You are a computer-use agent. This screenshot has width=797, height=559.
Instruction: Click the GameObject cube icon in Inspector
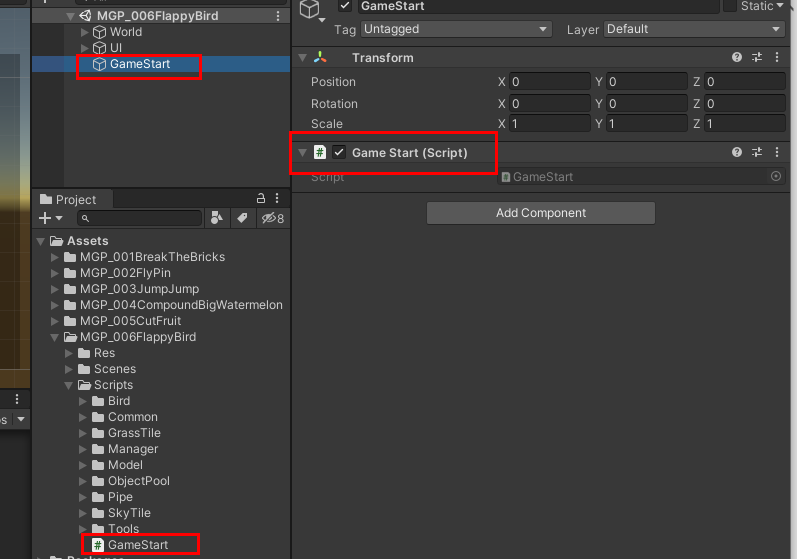tap(310, 9)
